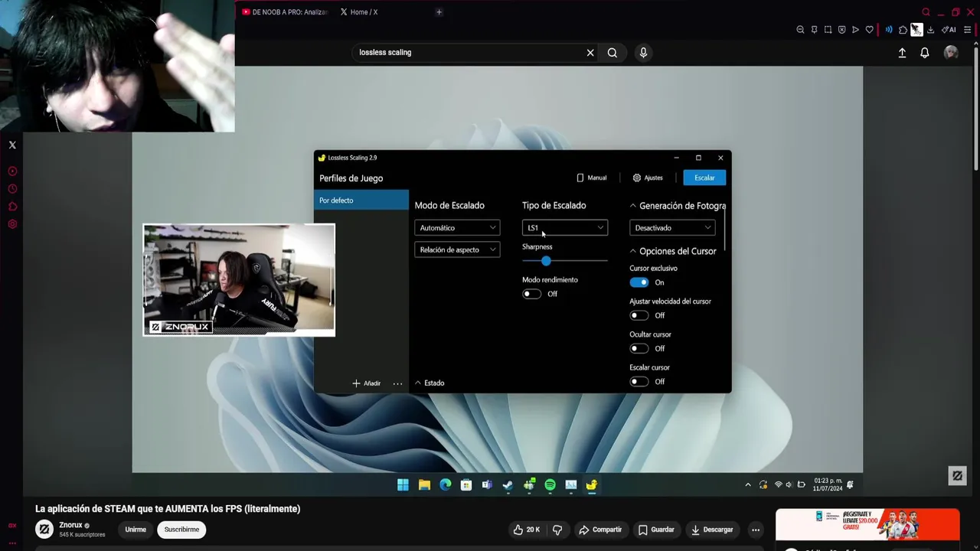Take a snapshot with the dashed-square icon
Screen dimensions: 980x551
pos(828,30)
